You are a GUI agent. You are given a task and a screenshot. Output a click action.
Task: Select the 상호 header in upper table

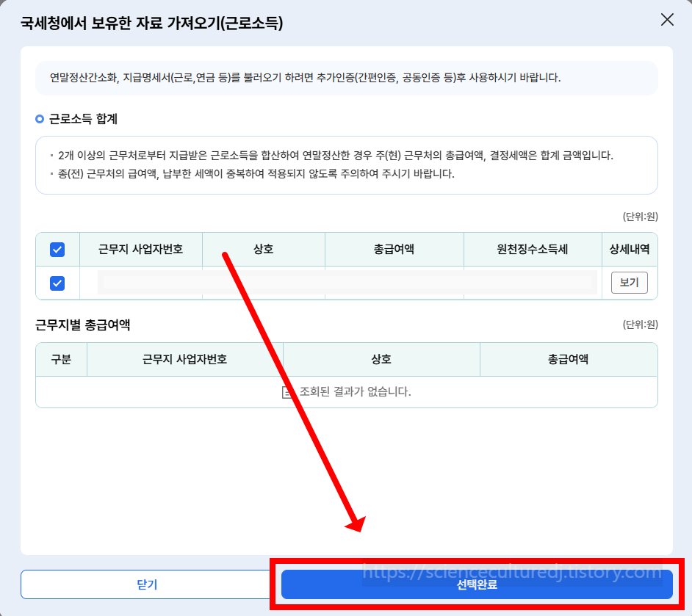click(x=264, y=250)
